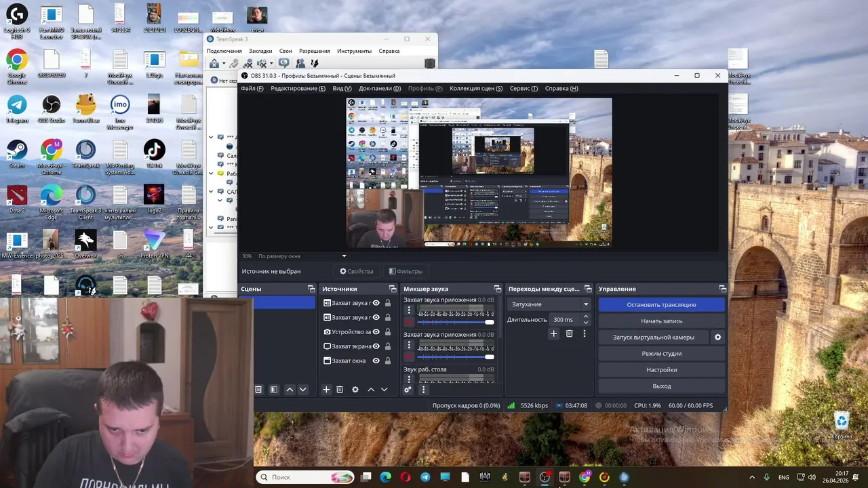The width and height of the screenshot is (868, 488).
Task: Open the Затухание transition dropdown
Action: click(x=550, y=304)
